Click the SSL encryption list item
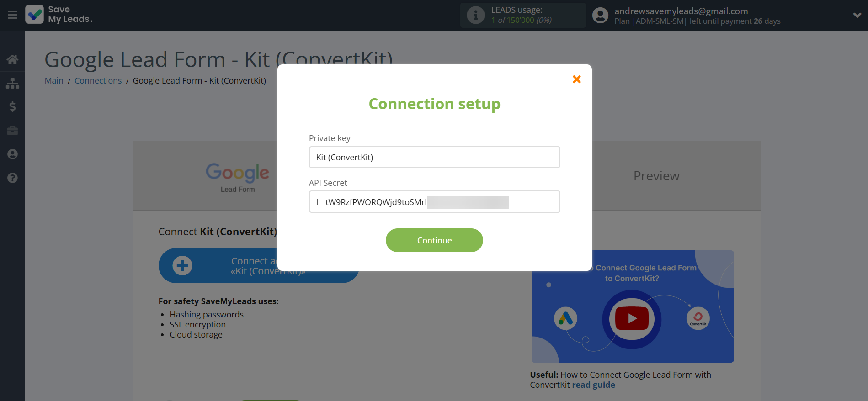The width and height of the screenshot is (868, 401). tap(197, 325)
